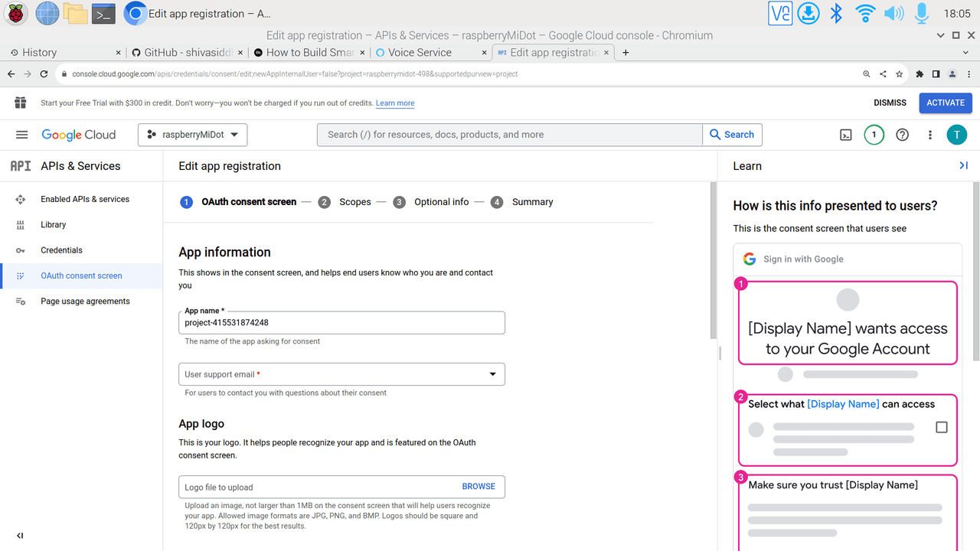The width and height of the screenshot is (980, 551).
Task: Go forward in browser history
Action: click(x=28, y=74)
